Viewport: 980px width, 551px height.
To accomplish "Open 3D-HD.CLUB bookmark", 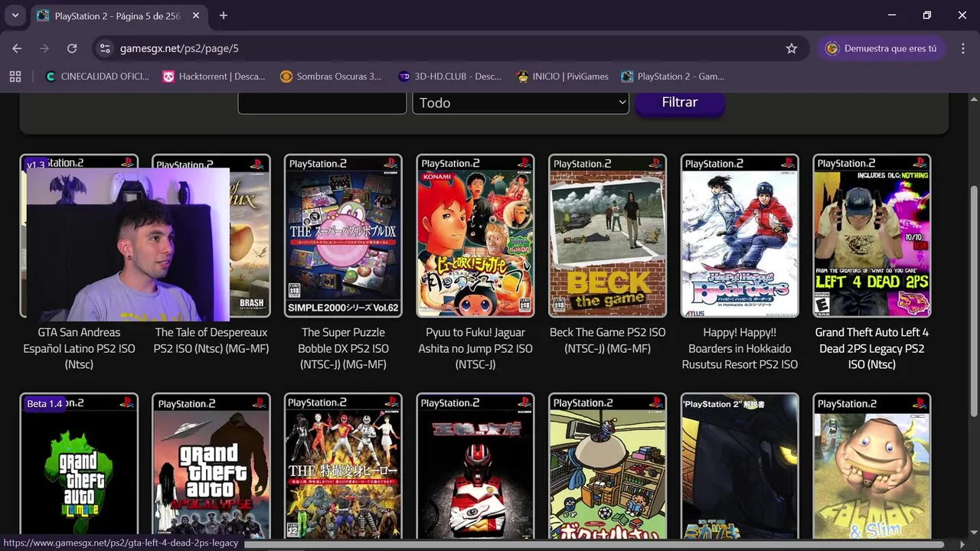I will (x=449, y=77).
